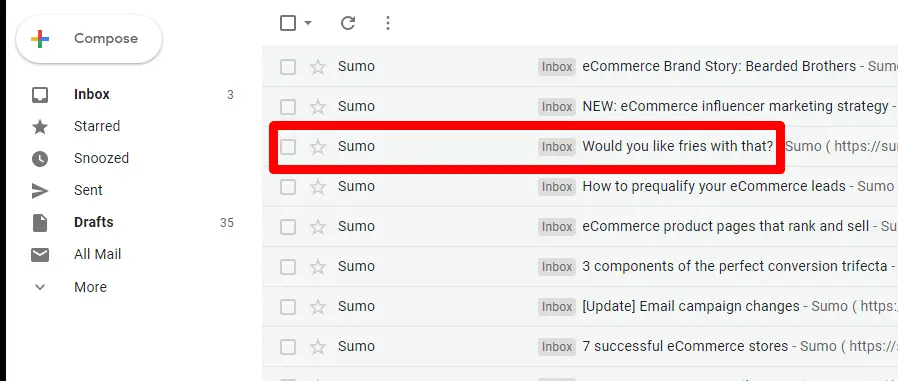Star the Email campaign changes email
The image size is (898, 381).
click(x=318, y=307)
